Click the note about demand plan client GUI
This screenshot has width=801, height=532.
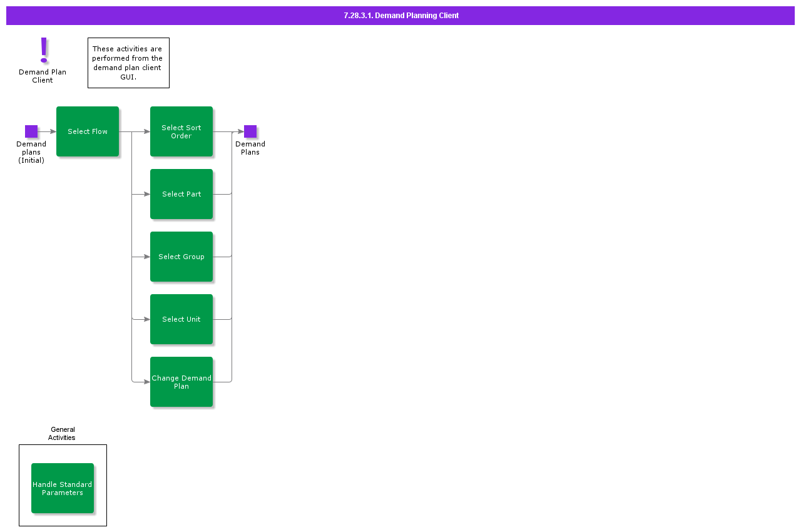point(128,63)
